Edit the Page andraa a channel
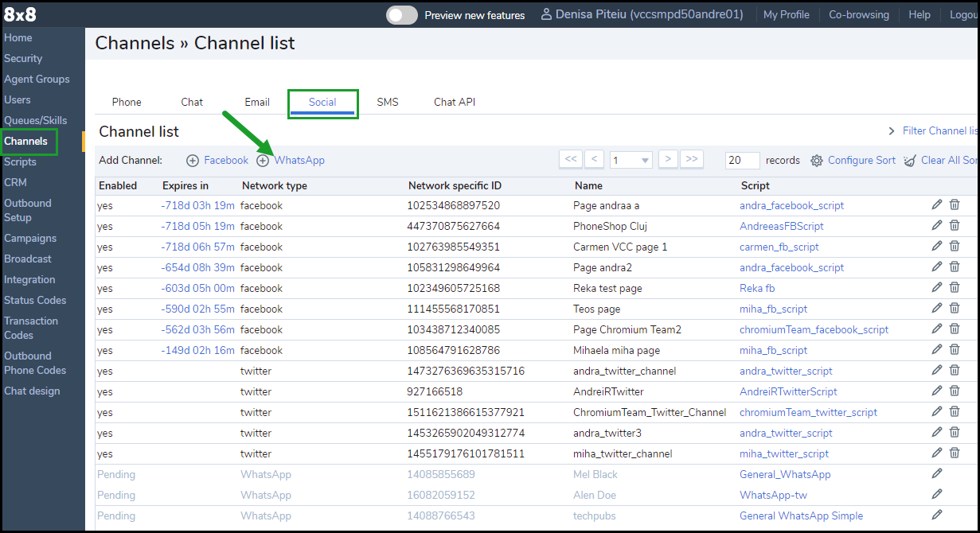The height and width of the screenshot is (533, 980). (937, 204)
